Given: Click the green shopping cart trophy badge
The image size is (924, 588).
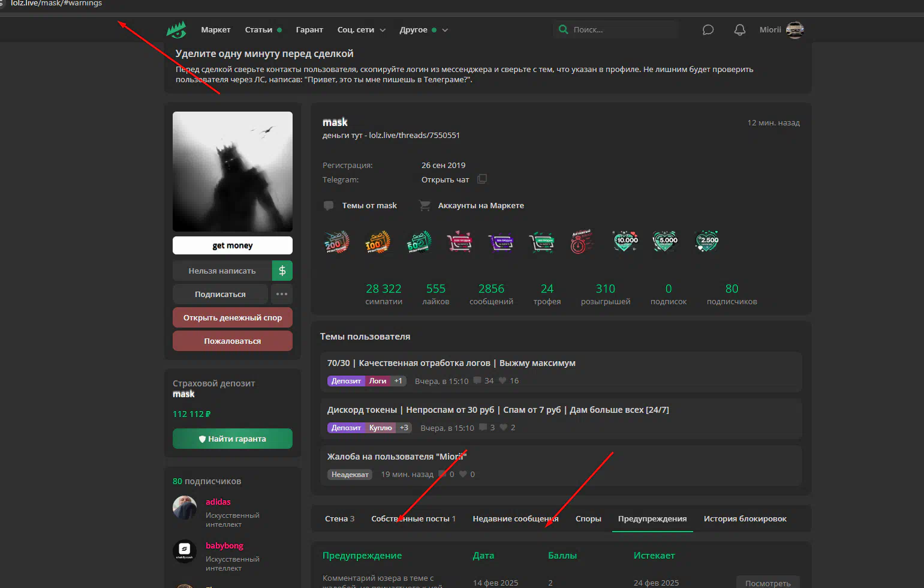Looking at the screenshot, I should pyautogui.click(x=541, y=242).
